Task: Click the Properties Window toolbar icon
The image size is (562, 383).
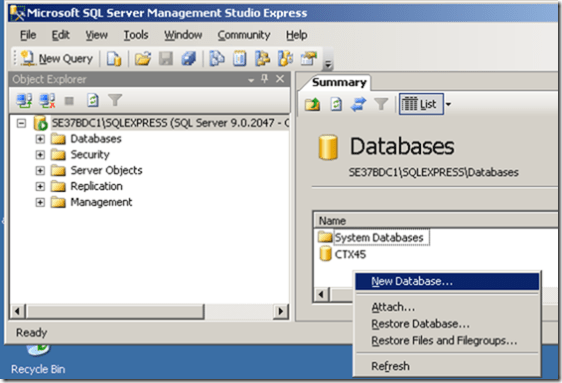Action: pos(308,58)
